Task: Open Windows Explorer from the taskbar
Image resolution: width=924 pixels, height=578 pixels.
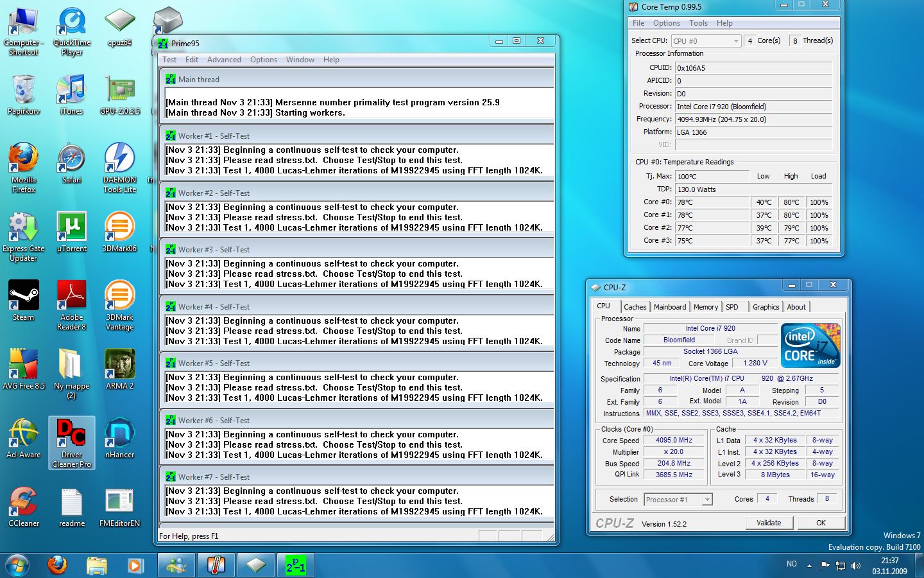Action: coord(96,565)
